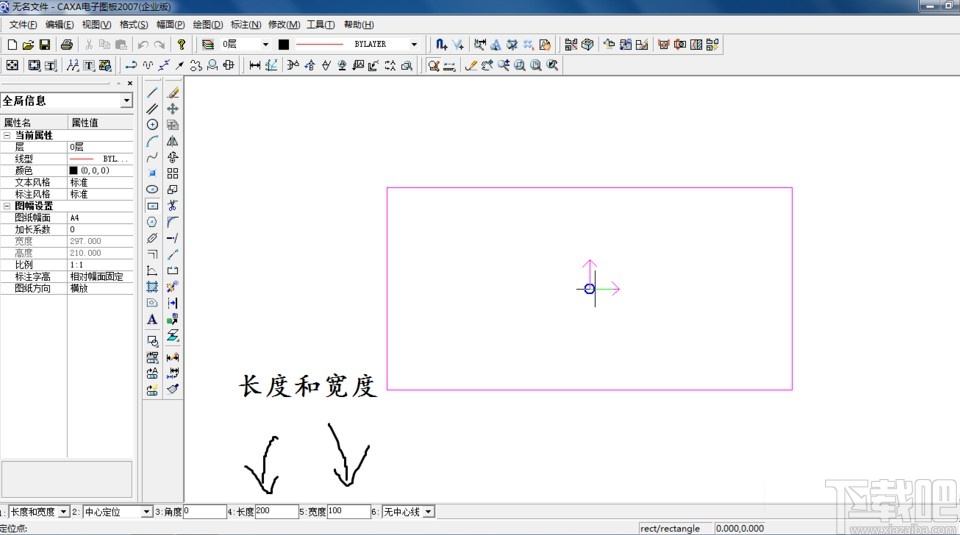The width and height of the screenshot is (960, 535).
Task: Open help with the question mark icon
Action: click(x=181, y=44)
